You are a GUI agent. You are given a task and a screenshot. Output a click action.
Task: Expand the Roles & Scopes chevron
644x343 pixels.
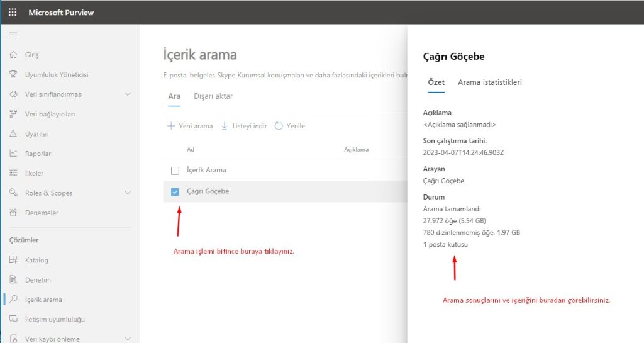(x=128, y=193)
